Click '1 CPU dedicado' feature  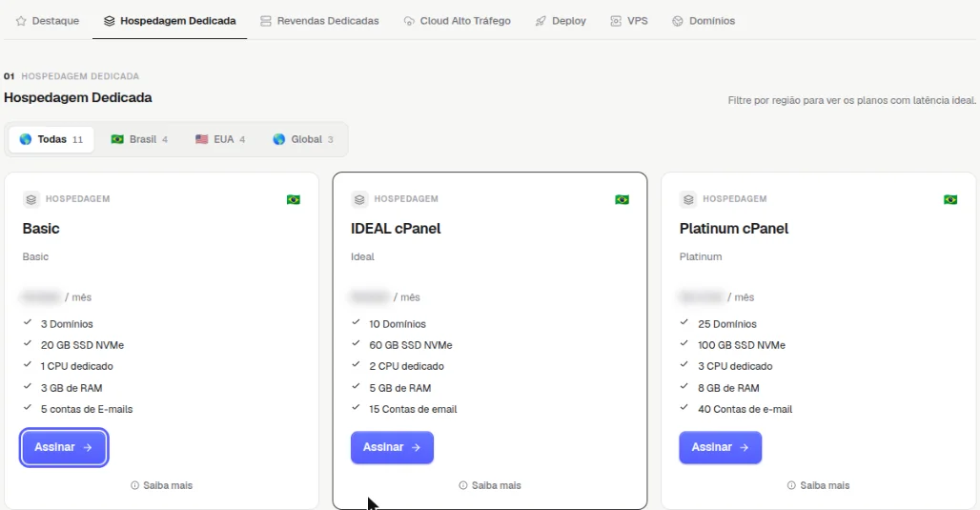(x=77, y=366)
